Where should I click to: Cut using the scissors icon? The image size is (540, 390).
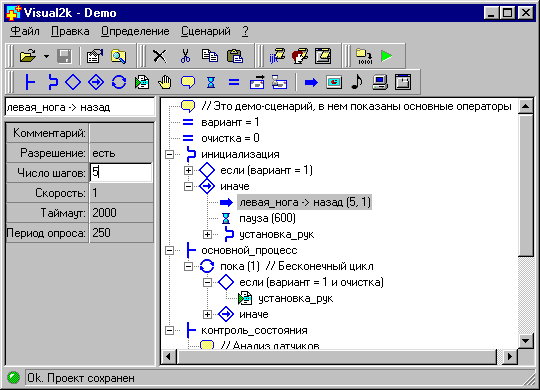tap(185, 56)
